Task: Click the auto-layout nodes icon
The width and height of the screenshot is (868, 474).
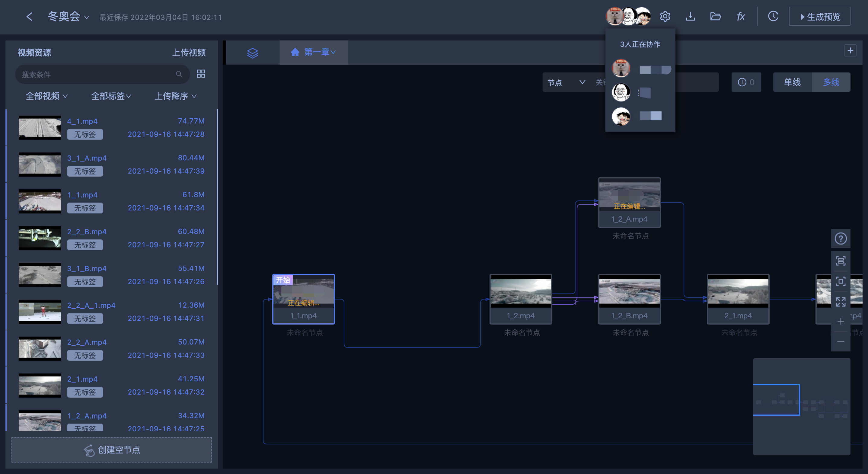Action: coord(840,261)
